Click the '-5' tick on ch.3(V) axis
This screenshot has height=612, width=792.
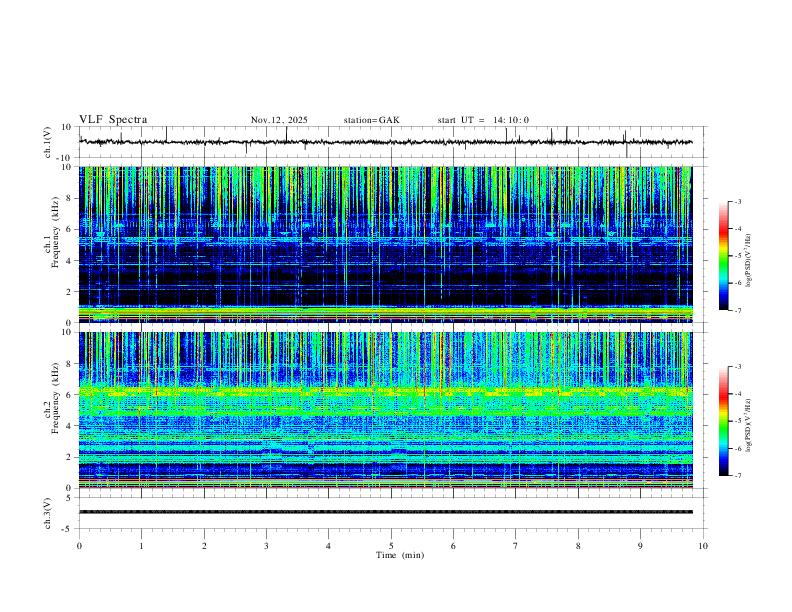(68, 529)
